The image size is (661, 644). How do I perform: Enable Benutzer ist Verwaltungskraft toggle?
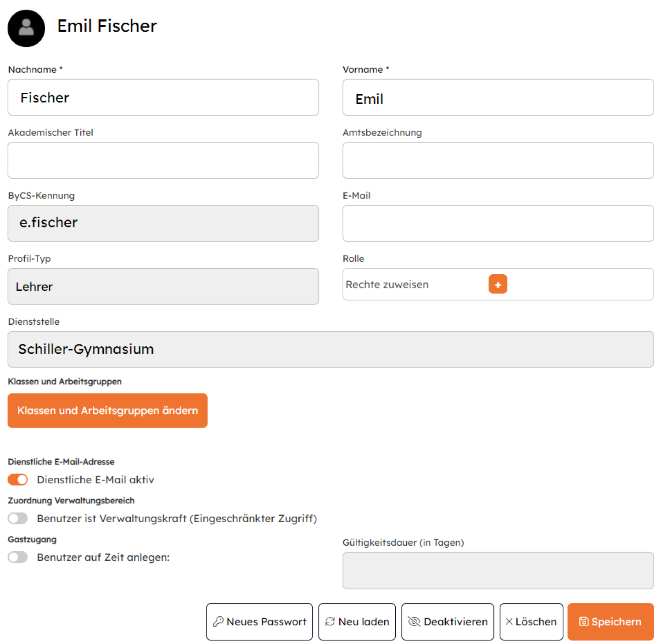[x=17, y=518]
